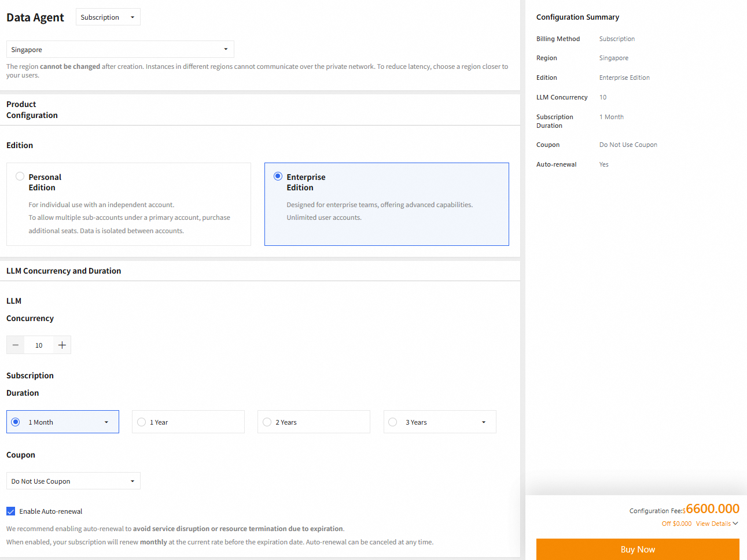
Task: Click the Off $0.000 discount text
Action: pyautogui.click(x=676, y=524)
